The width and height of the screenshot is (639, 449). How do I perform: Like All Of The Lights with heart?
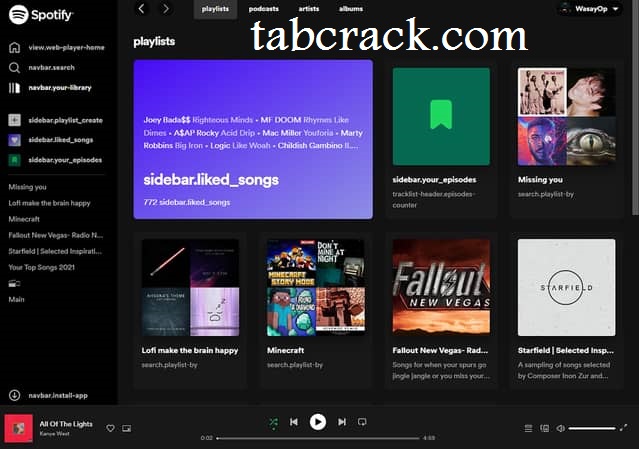pos(110,428)
